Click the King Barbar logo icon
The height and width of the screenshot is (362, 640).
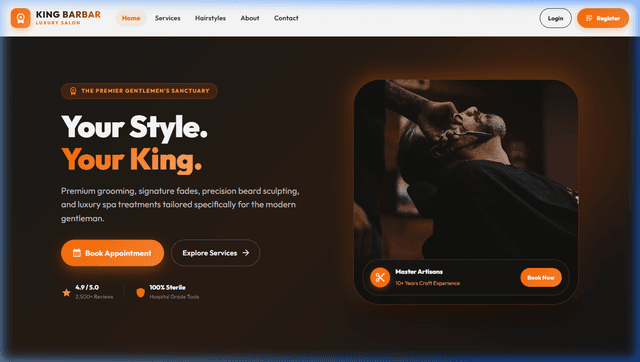pyautogui.click(x=20, y=18)
